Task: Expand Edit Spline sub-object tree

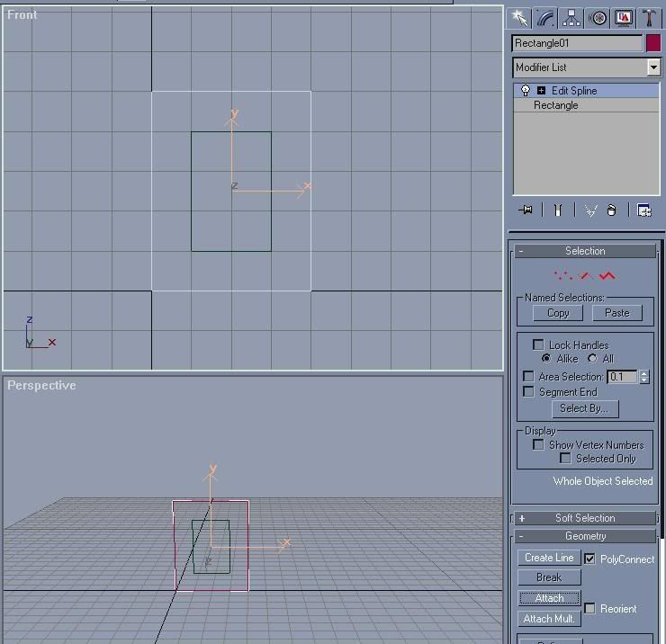Action: coord(541,91)
